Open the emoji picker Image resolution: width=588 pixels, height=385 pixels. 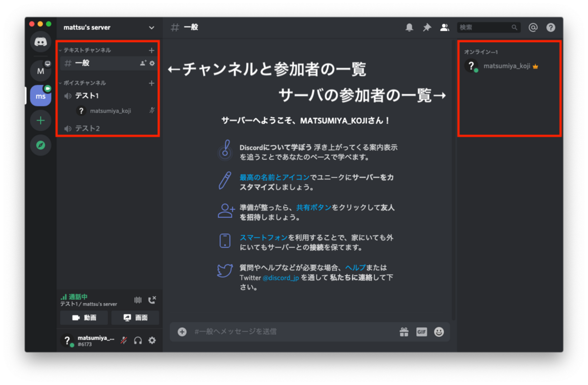coord(438,332)
